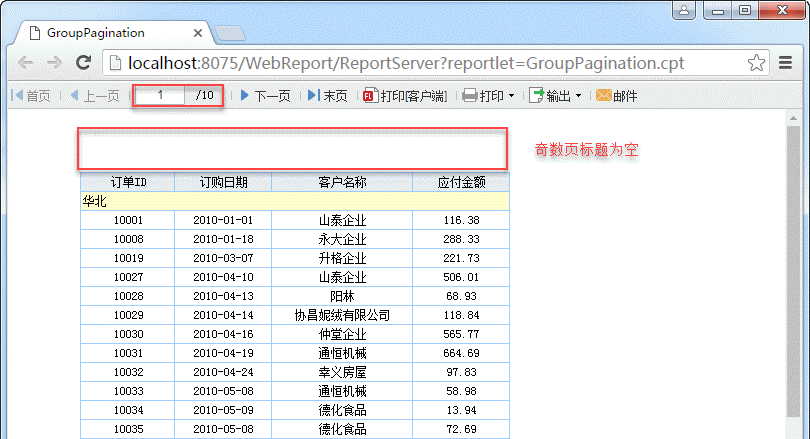Click amount 288.33 cell
The height and width of the screenshot is (439, 810).
[x=461, y=239]
